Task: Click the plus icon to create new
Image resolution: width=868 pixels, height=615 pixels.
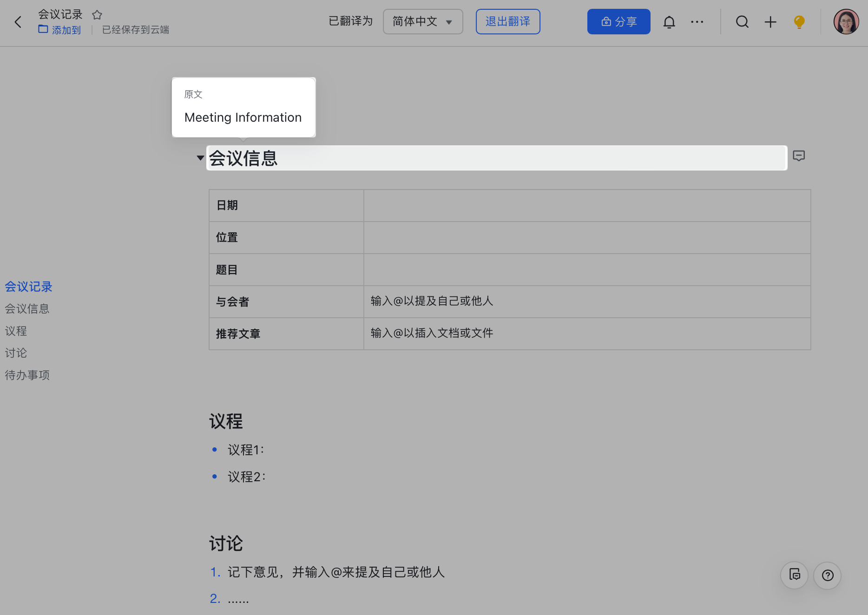Action: pos(770,22)
